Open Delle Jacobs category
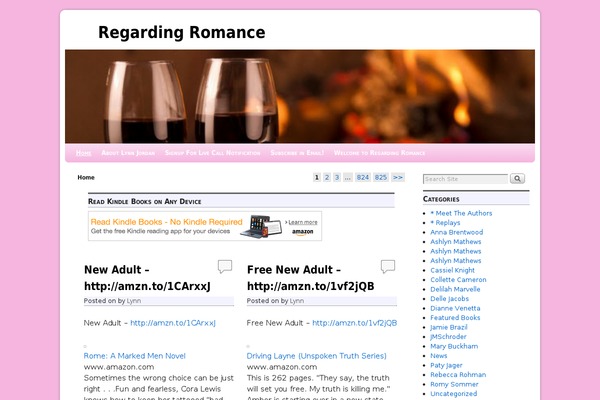 click(450, 299)
